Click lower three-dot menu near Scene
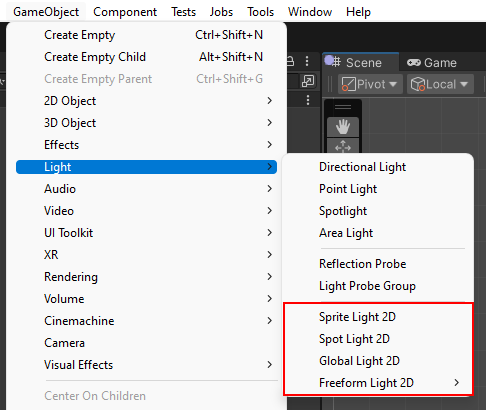 [x=308, y=100]
